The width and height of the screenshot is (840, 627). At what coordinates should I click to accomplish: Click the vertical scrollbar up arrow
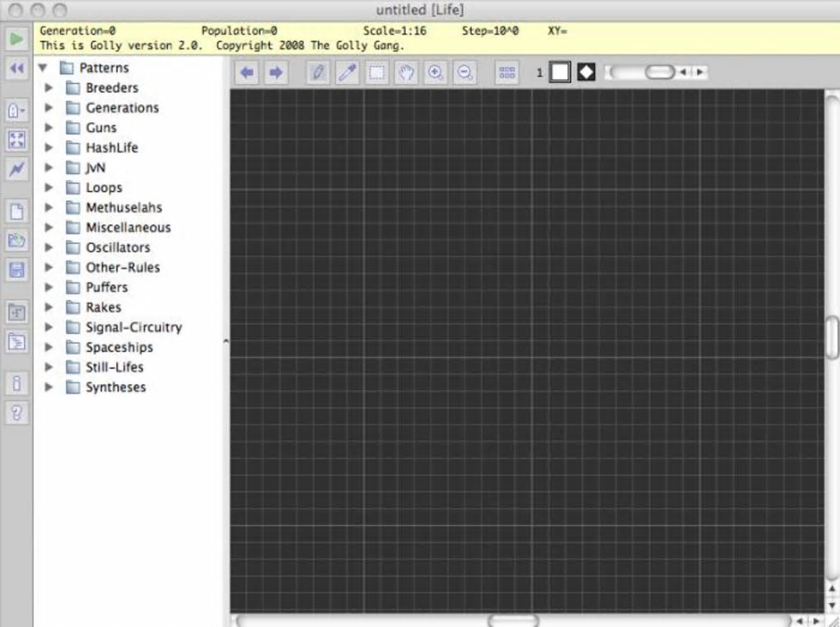(832, 588)
